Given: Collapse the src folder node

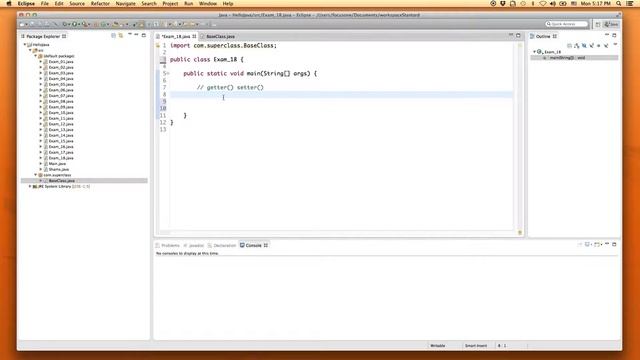Looking at the screenshot, I should [x=30, y=50].
